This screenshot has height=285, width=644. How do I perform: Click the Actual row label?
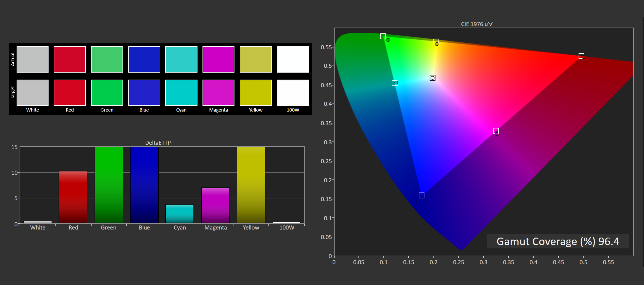click(13, 59)
